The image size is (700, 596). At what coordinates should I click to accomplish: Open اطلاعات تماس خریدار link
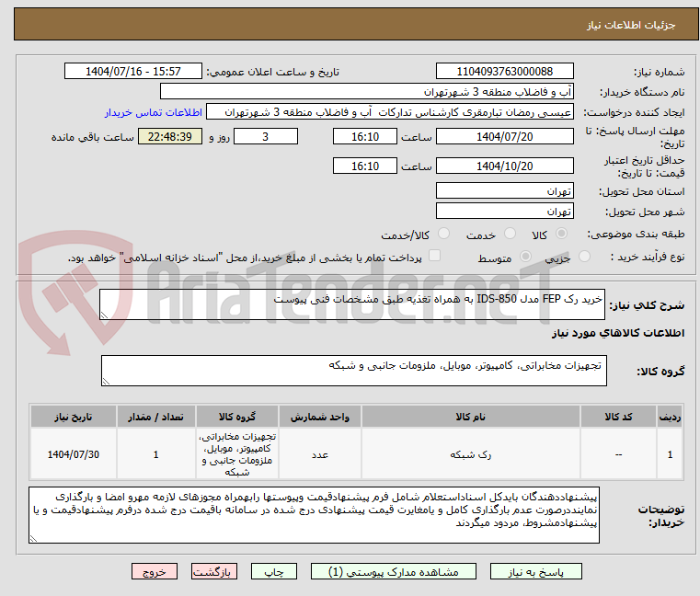click(154, 112)
